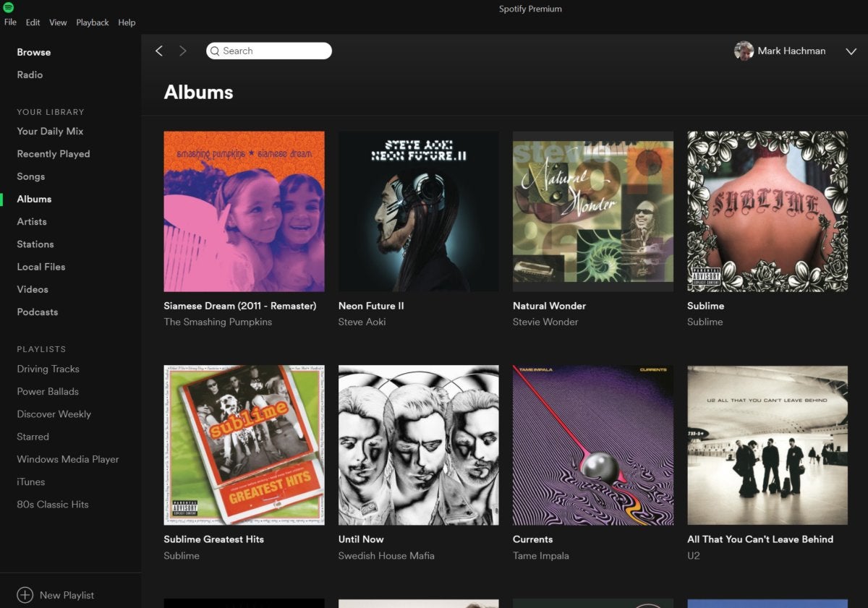The height and width of the screenshot is (608, 868).
Task: Expand the user account dropdown arrow
Action: [x=851, y=51]
